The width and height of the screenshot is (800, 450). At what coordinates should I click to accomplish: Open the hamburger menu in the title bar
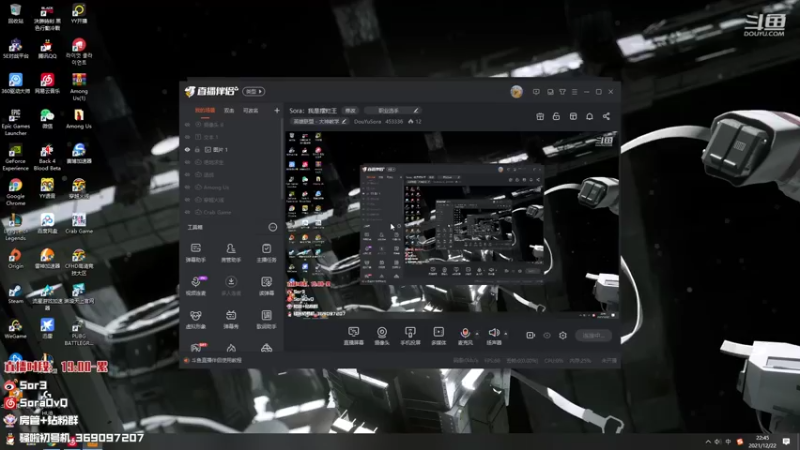coord(574,92)
